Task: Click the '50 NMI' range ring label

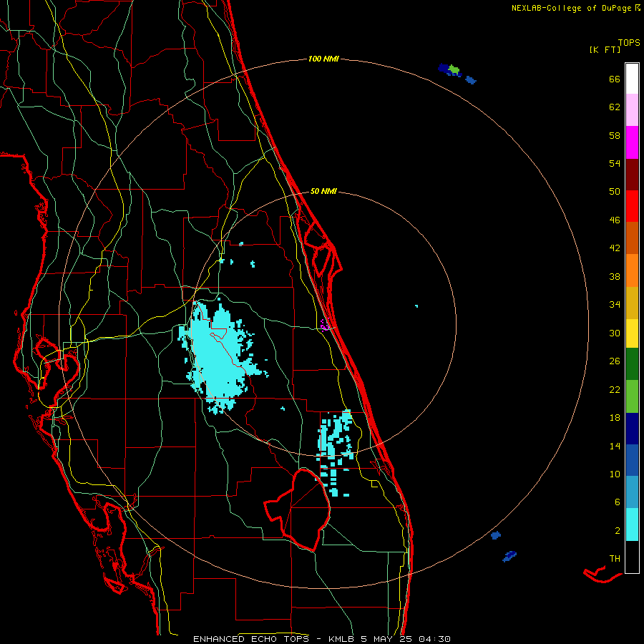Action: coord(323,191)
